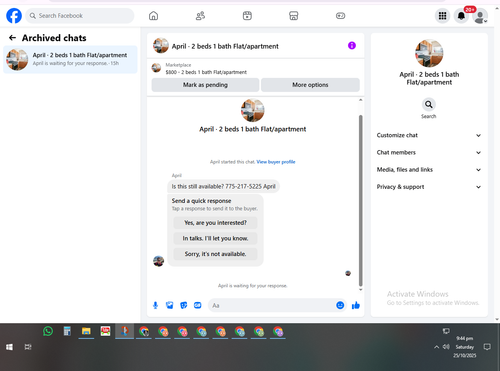The width and height of the screenshot is (500, 371).
Task: Expand Customize chat section
Action: click(x=429, y=135)
